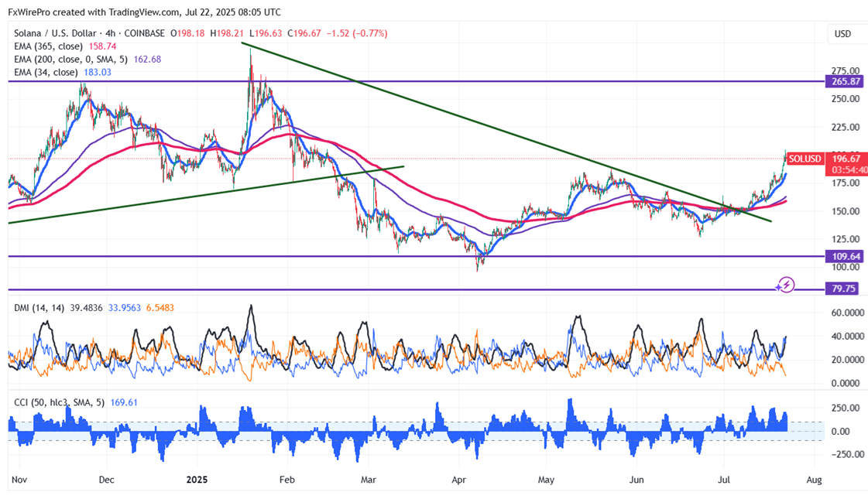Screen dimensions: 868x499
Task: Click the Nov label on time axis
Action: [x=19, y=480]
